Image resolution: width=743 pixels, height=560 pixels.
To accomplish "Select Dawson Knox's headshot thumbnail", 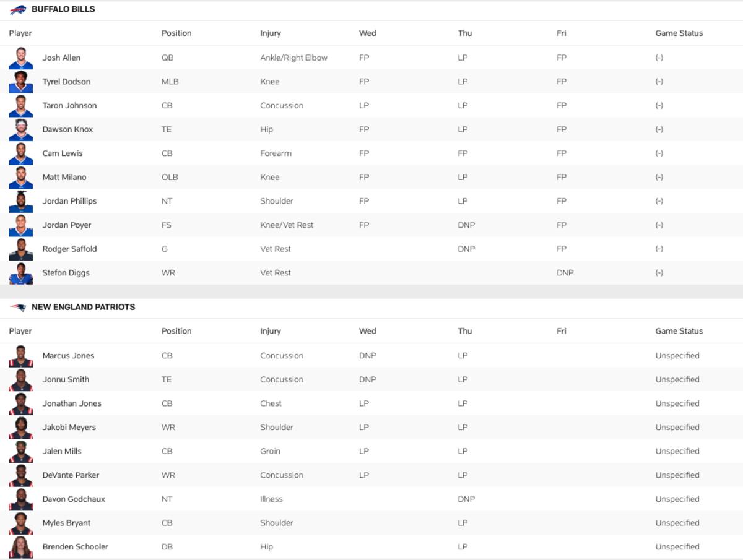I will 21,129.
